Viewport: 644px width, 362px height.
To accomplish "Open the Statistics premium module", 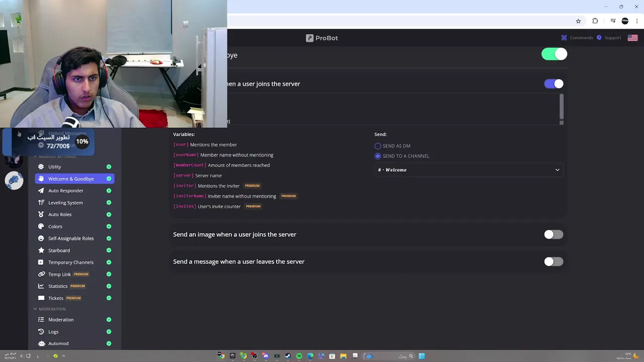I will coord(74,286).
